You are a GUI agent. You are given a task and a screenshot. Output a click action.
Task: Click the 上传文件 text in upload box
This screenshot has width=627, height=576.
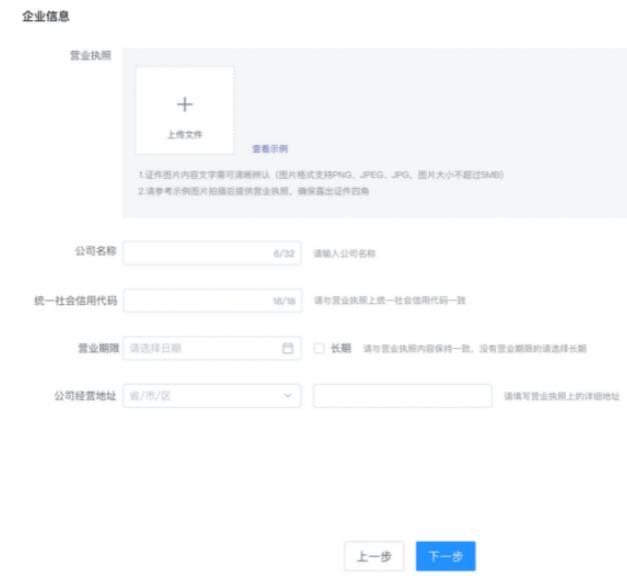pos(185,133)
